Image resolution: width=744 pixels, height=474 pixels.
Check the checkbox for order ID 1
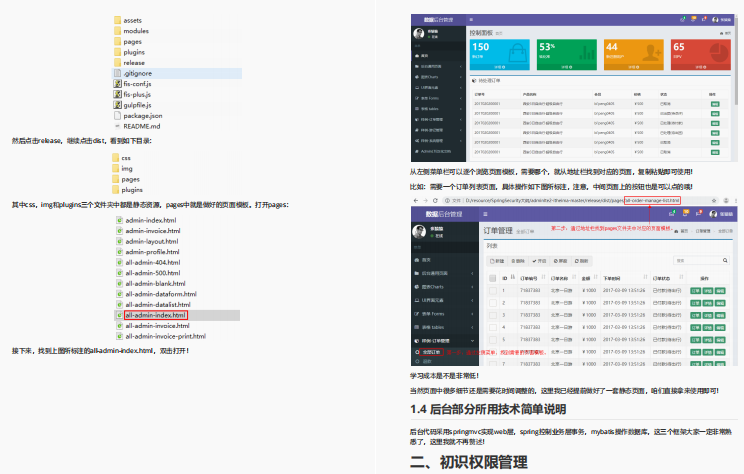493,290
